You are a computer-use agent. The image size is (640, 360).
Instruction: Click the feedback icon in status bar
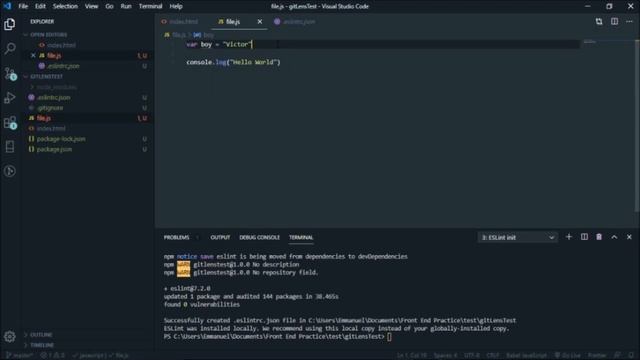point(618,356)
